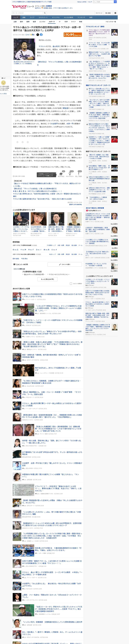Click もっと見る link in left side widget

click(4, 94)
